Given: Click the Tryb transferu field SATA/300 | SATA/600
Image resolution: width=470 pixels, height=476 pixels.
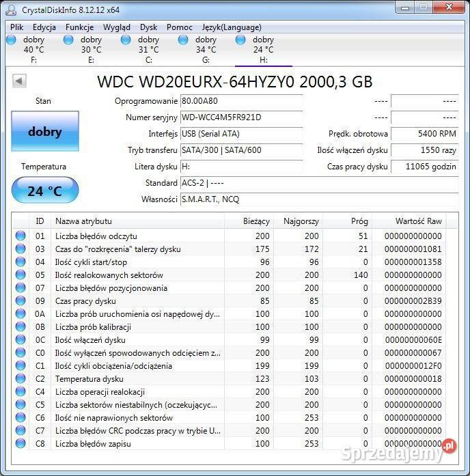Looking at the screenshot, I should click(241, 150).
